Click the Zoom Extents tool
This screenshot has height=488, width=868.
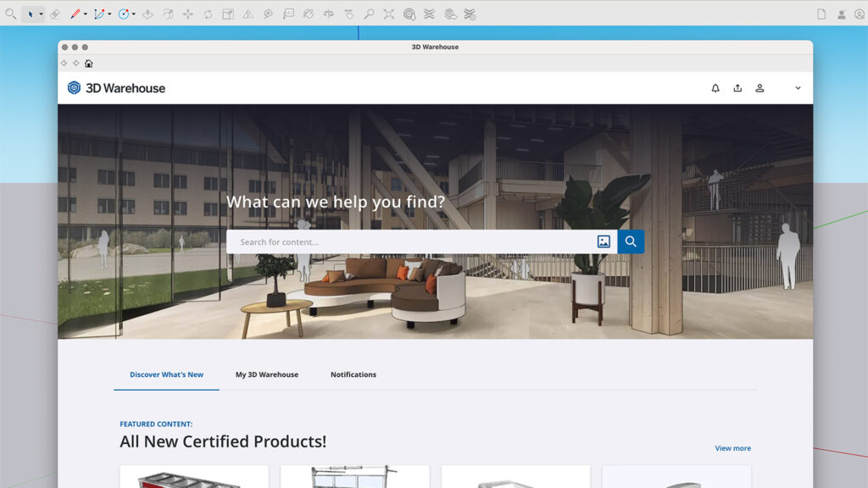tap(388, 14)
